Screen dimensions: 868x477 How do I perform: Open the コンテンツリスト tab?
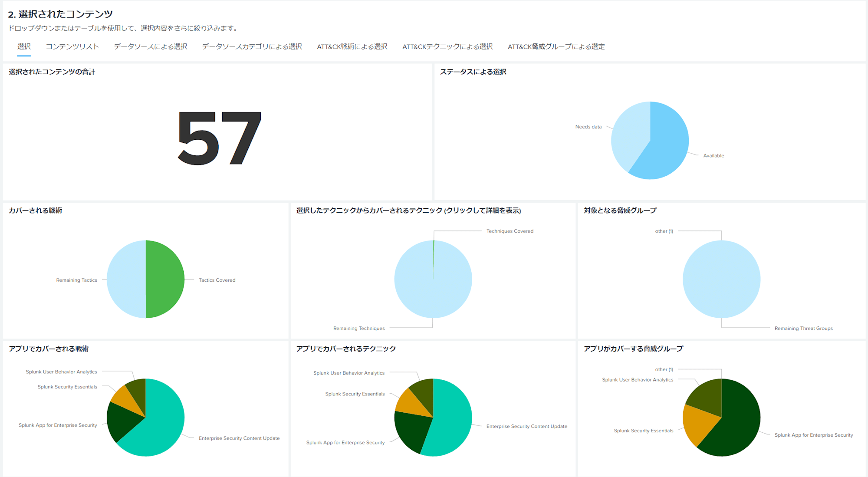click(72, 46)
